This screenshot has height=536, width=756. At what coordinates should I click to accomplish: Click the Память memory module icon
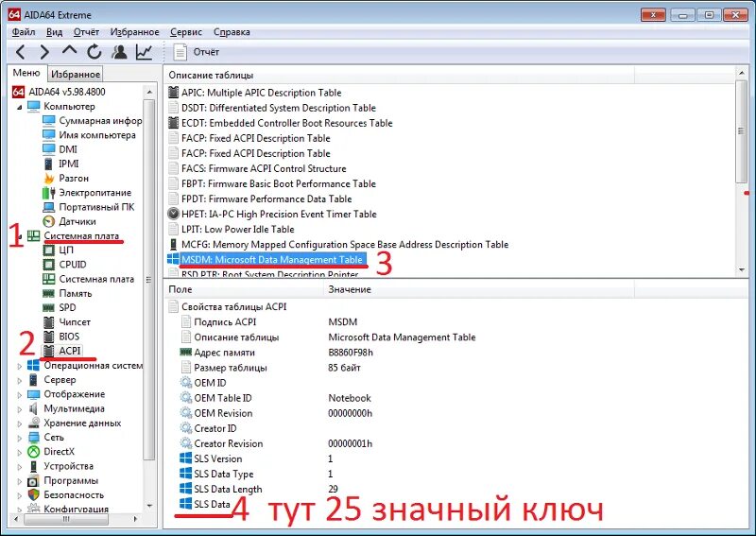[x=49, y=293]
